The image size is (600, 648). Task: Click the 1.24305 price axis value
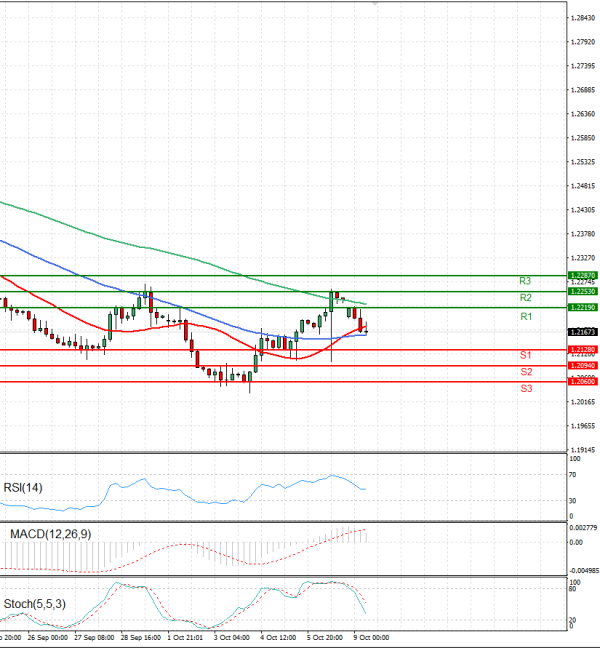583,210
